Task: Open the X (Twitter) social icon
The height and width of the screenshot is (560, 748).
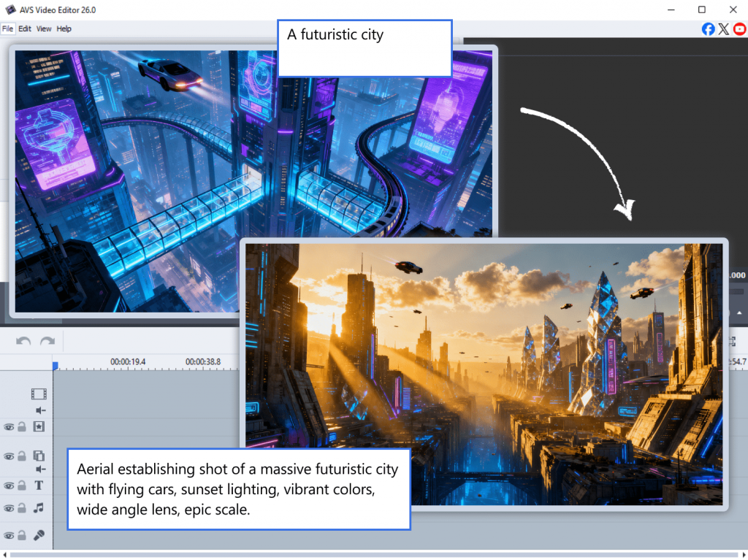Action: (724, 29)
